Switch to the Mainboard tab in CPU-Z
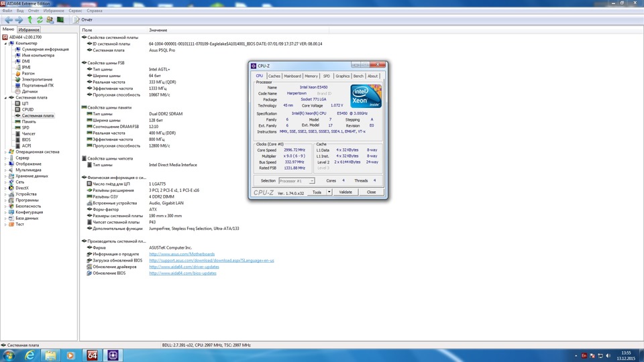644x362 pixels. [x=292, y=76]
